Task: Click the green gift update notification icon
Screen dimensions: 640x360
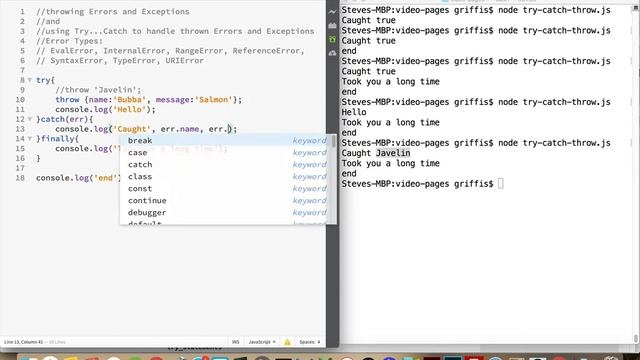Action: tap(332, 39)
